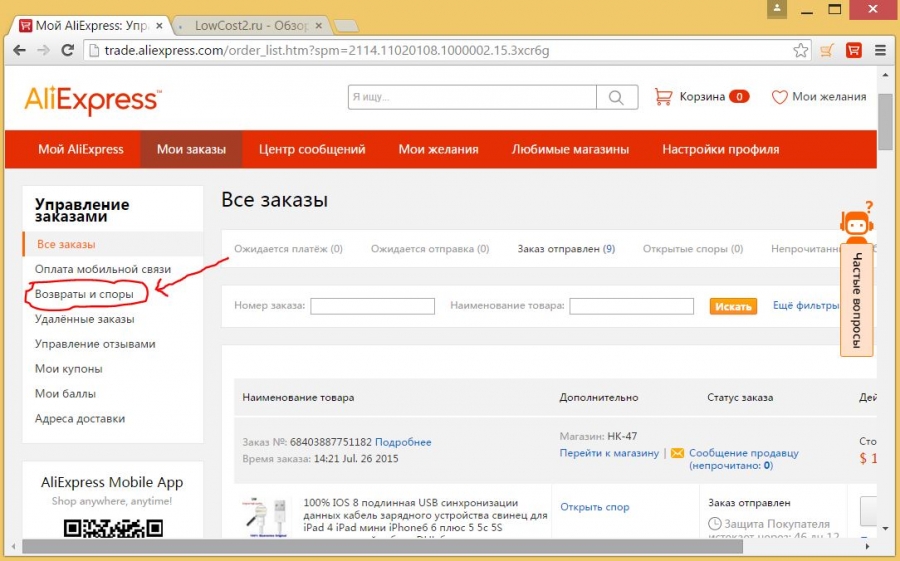Click the USB cable product thumbnail
The width and height of the screenshot is (900, 561).
(x=266, y=518)
